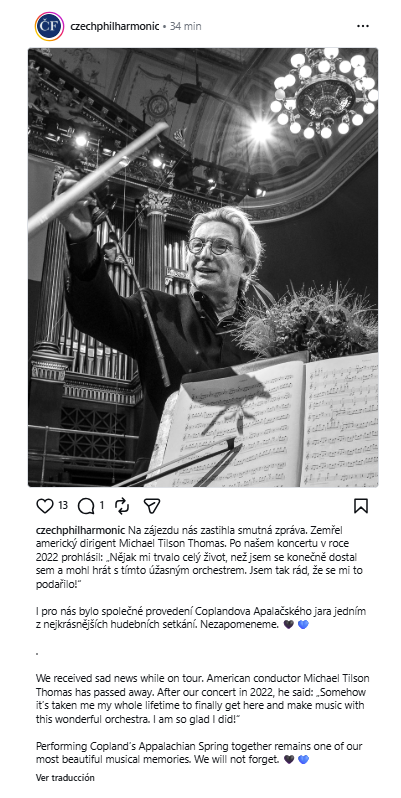Image resolution: width=401 pixels, height=798 pixels.
Task: Open the ČF profile avatar
Action: click(49, 26)
